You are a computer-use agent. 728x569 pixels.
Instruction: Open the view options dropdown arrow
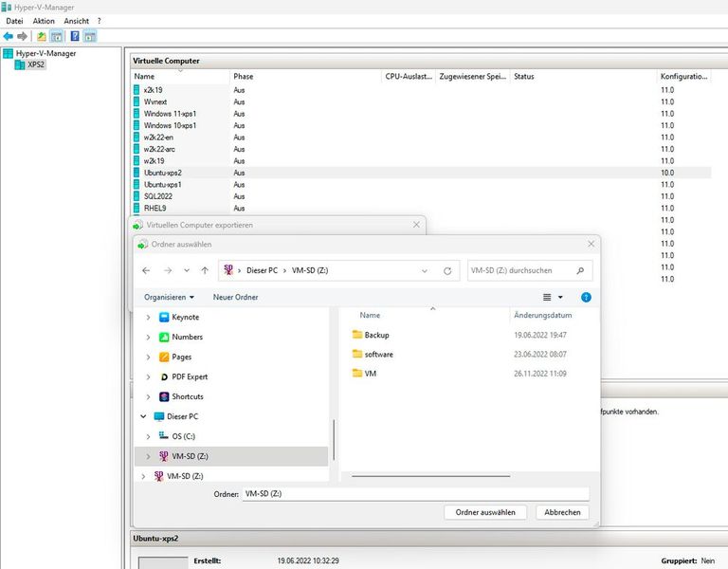tap(560, 297)
